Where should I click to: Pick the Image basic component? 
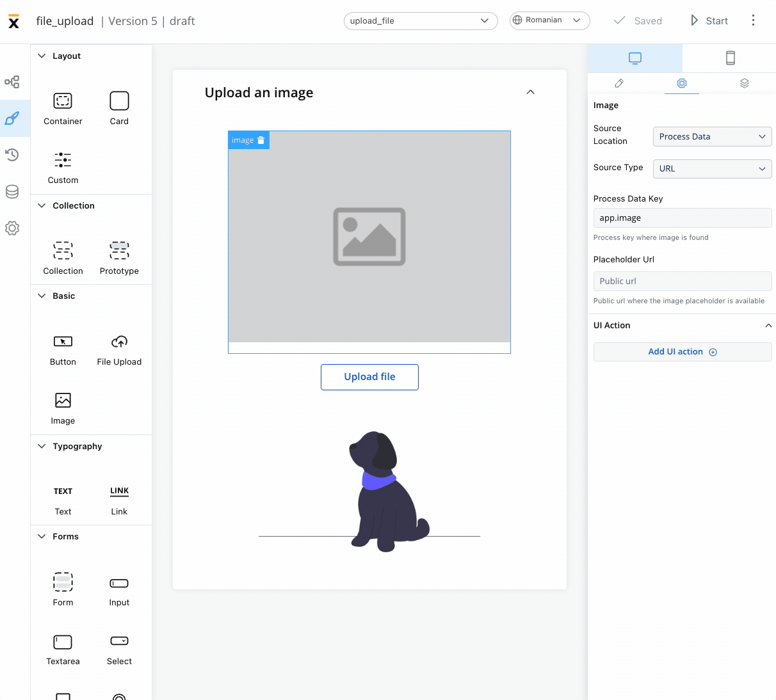pyautogui.click(x=63, y=408)
